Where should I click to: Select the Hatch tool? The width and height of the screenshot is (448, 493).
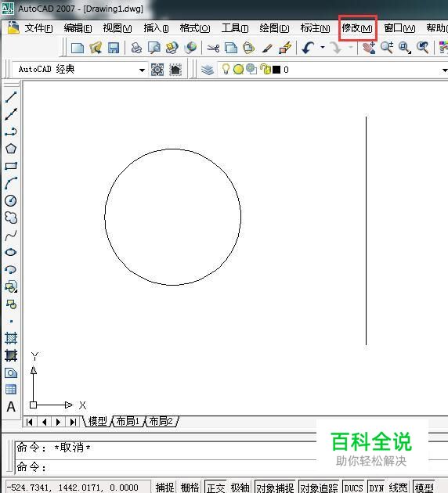[11, 338]
